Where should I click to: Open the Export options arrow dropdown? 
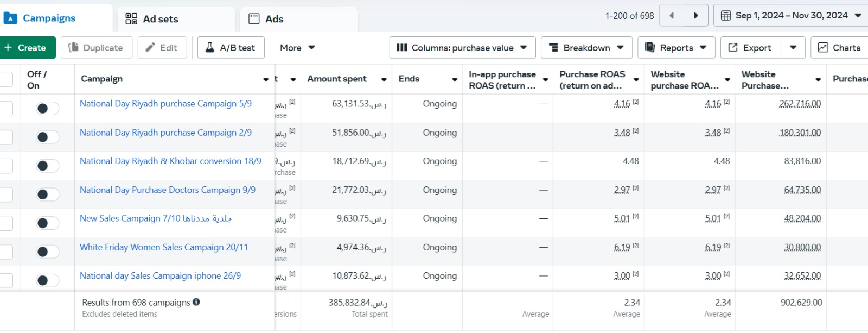pyautogui.click(x=793, y=48)
